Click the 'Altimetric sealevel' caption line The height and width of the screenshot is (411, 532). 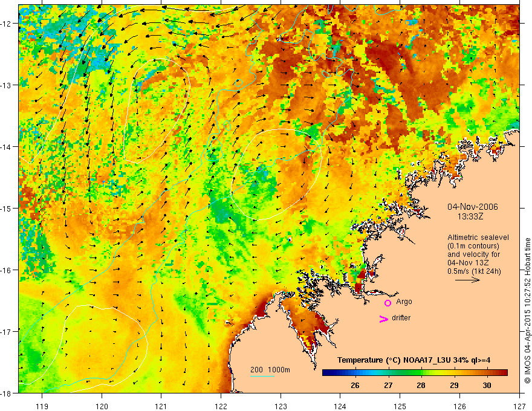(x=478, y=238)
